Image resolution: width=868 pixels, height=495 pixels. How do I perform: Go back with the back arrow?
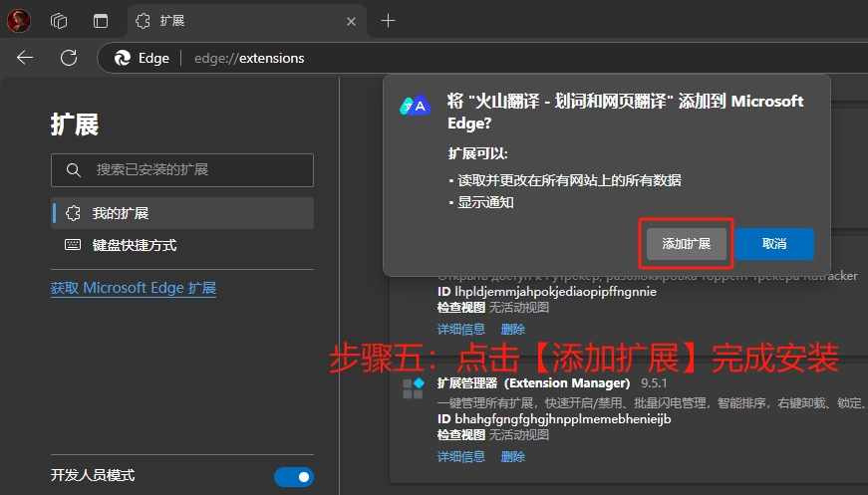click(x=25, y=58)
